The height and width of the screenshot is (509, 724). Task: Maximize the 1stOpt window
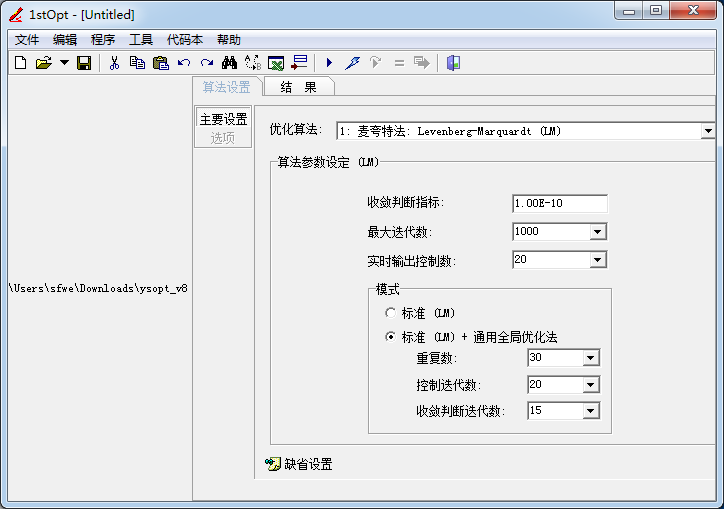coord(656,11)
